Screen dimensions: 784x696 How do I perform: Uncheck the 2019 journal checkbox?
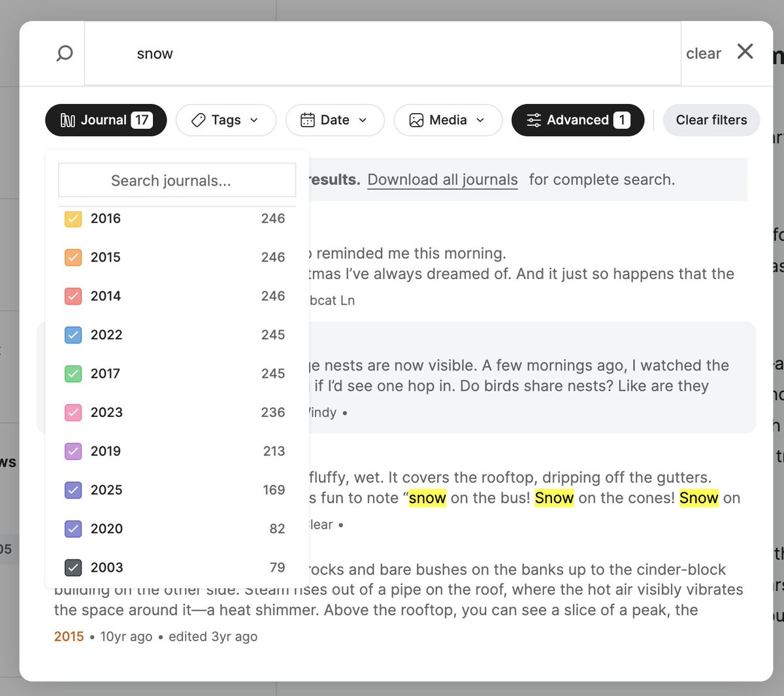pos(73,451)
